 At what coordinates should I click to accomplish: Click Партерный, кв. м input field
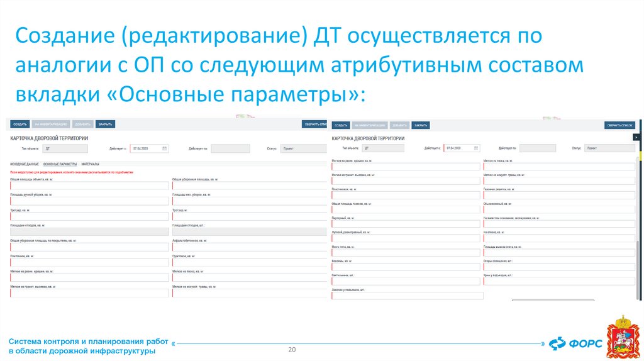[x=406, y=224]
